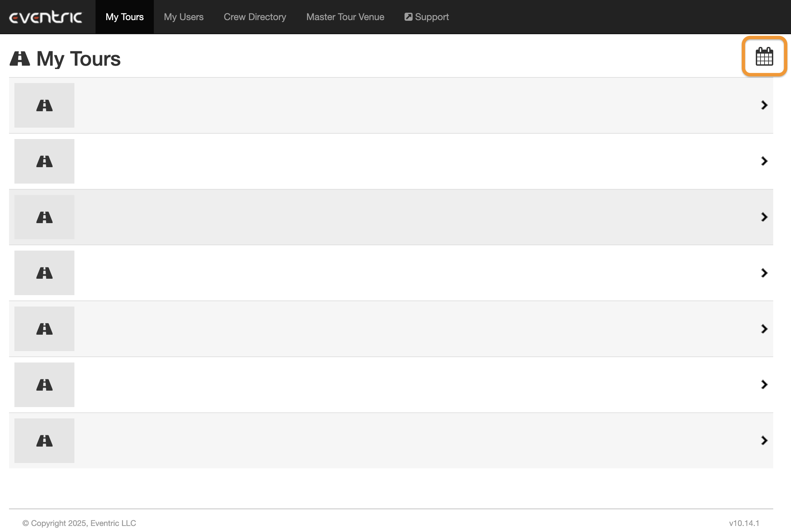This screenshot has width=791, height=532.
Task: Click the sixth tour's road icon
Action: pyautogui.click(x=45, y=385)
